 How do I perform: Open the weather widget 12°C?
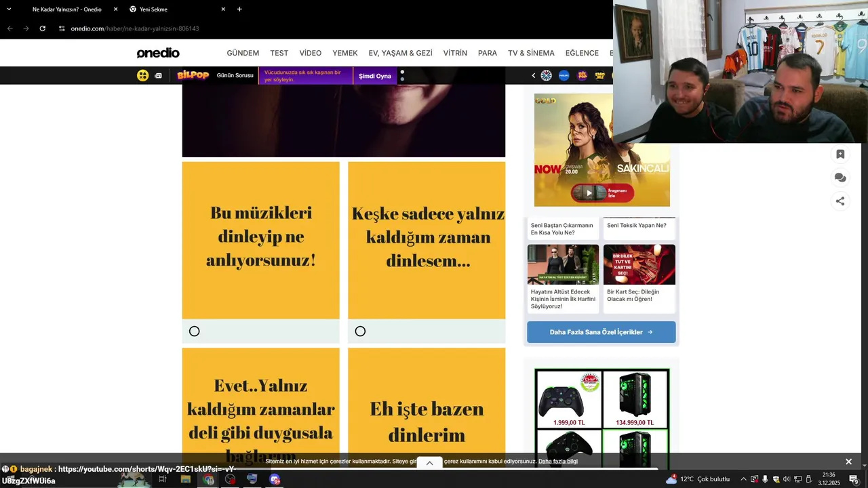tap(698, 479)
